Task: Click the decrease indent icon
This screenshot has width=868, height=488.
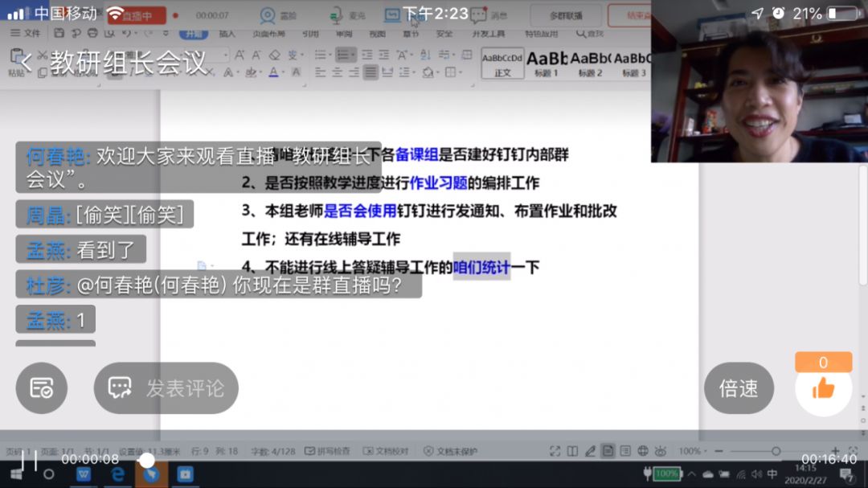Action: (367, 55)
